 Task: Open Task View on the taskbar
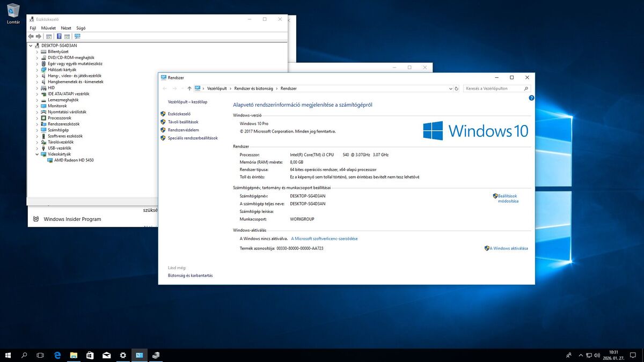click(x=40, y=355)
